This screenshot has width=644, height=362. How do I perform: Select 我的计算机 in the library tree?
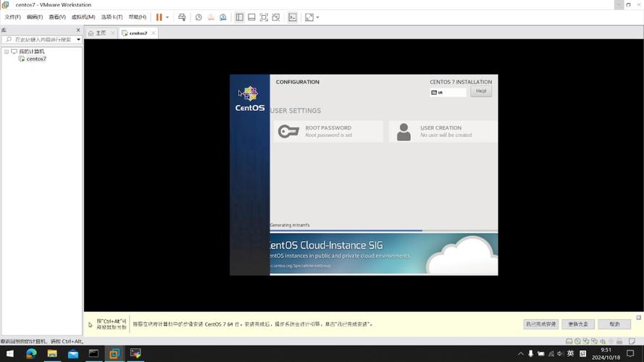tap(31, 51)
